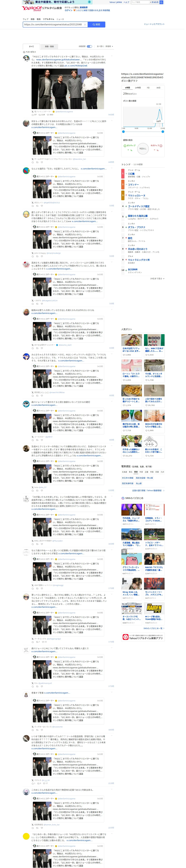Clear the search box with X icon
186x868 pixels.
click(85, 25)
